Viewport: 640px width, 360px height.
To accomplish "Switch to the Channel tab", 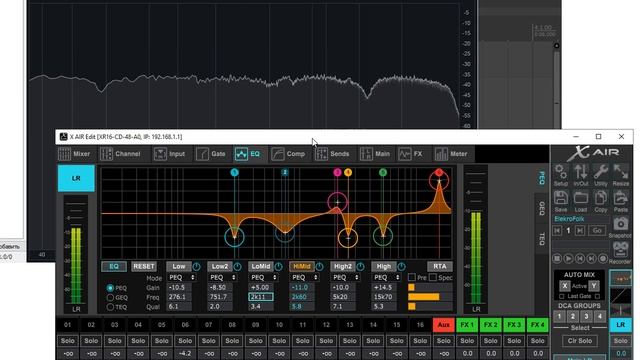I will point(121,154).
